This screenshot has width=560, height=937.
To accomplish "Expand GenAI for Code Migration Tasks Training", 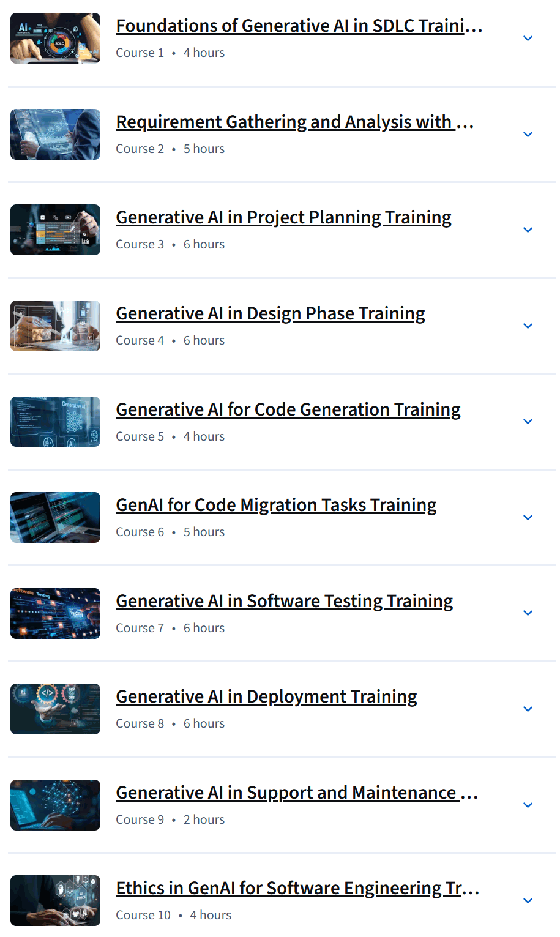I will [528, 518].
